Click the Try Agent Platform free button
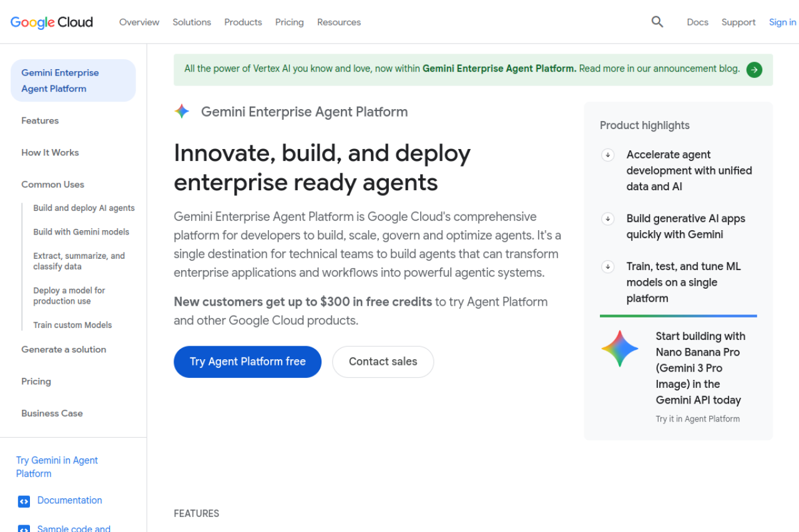The height and width of the screenshot is (532, 799). (x=247, y=362)
